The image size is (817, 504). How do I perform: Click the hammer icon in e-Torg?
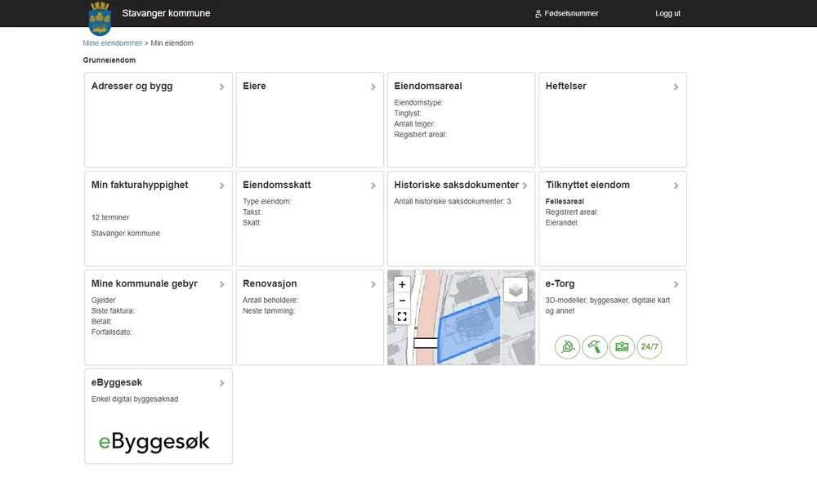click(x=595, y=347)
